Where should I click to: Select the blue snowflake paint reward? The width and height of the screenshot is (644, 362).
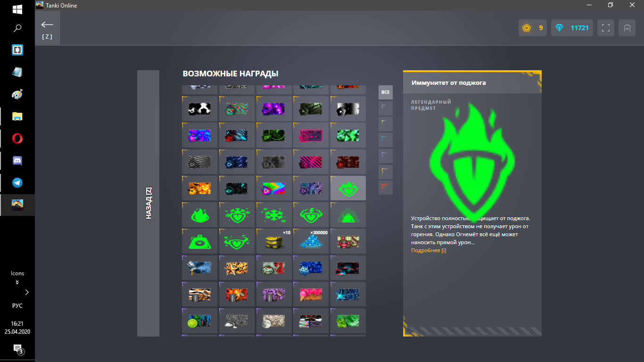[311, 268]
